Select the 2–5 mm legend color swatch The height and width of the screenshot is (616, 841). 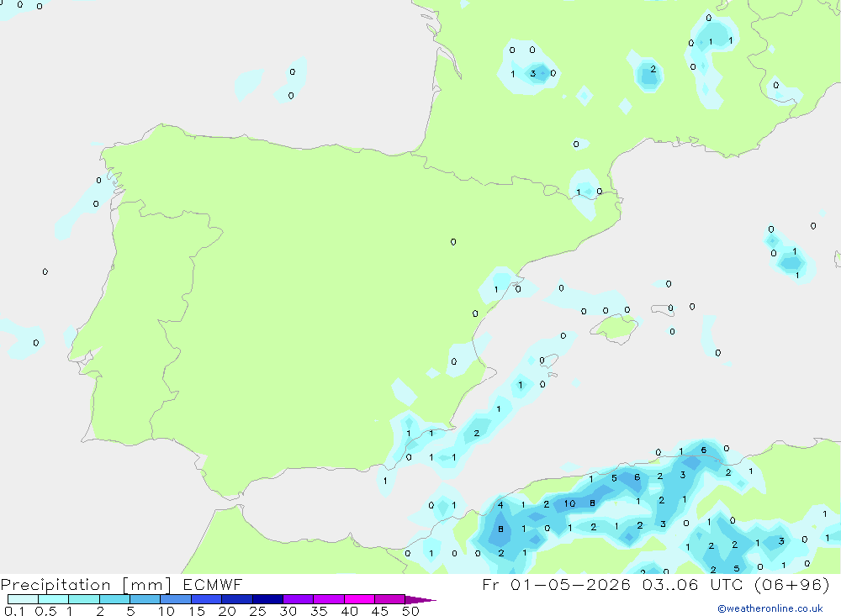click(114, 599)
